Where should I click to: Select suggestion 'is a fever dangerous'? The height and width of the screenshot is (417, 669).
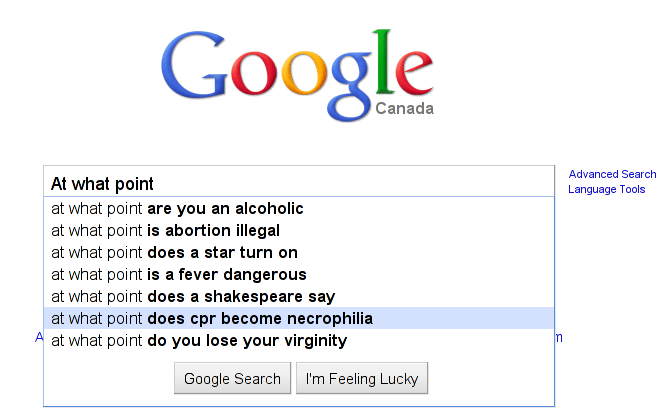click(179, 275)
